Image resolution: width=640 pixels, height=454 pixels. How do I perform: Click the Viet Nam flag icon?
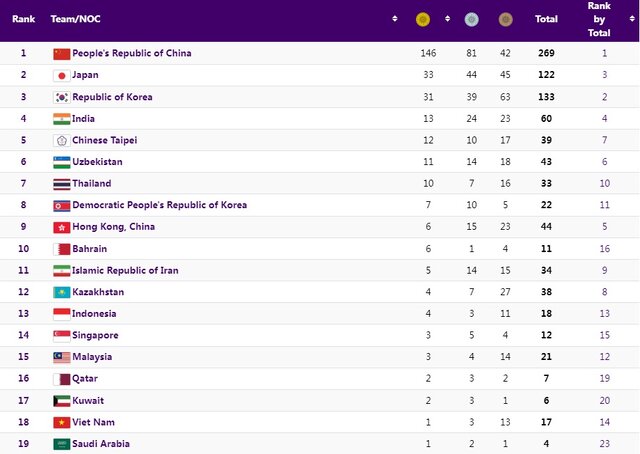(x=61, y=422)
